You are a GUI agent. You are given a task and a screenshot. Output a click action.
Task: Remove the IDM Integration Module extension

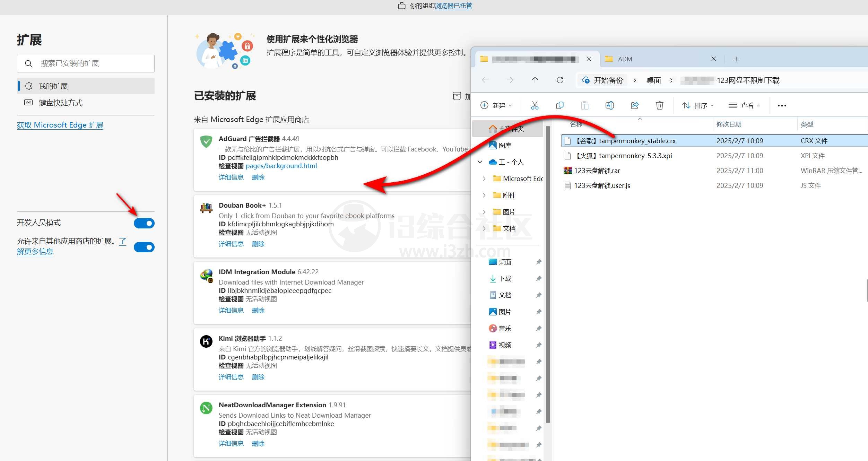258,310
